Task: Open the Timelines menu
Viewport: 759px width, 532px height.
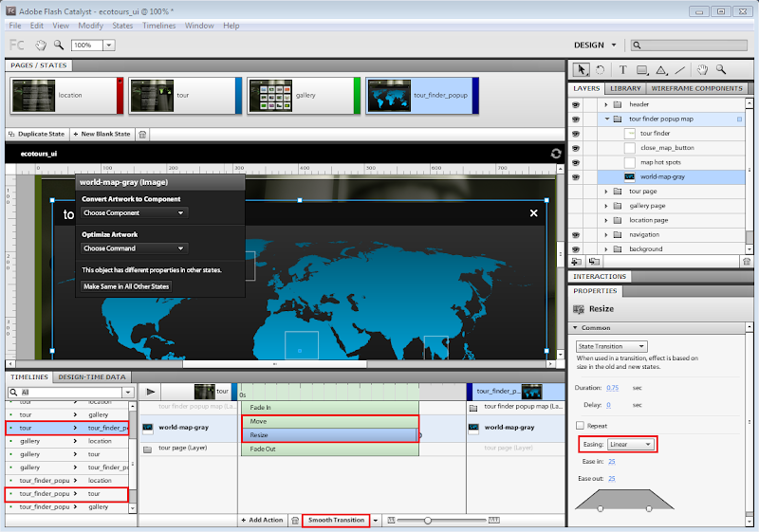Action: click(158, 26)
